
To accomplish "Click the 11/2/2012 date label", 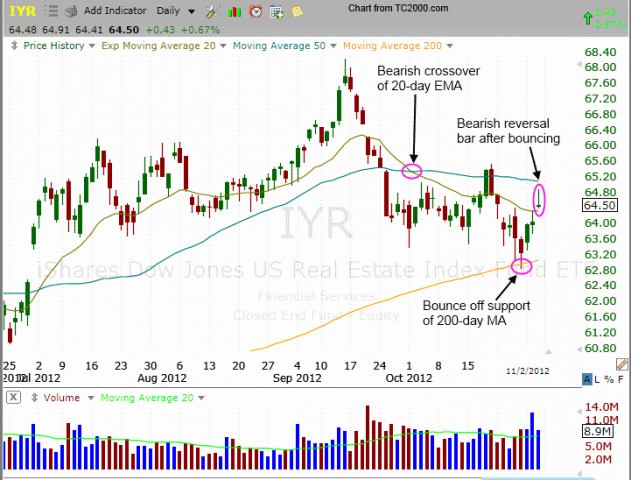I will (x=528, y=371).
